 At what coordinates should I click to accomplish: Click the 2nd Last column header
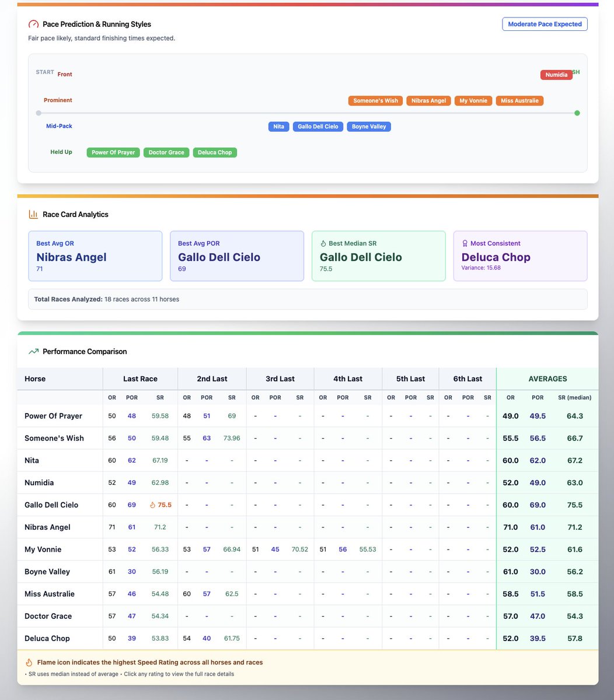point(212,379)
